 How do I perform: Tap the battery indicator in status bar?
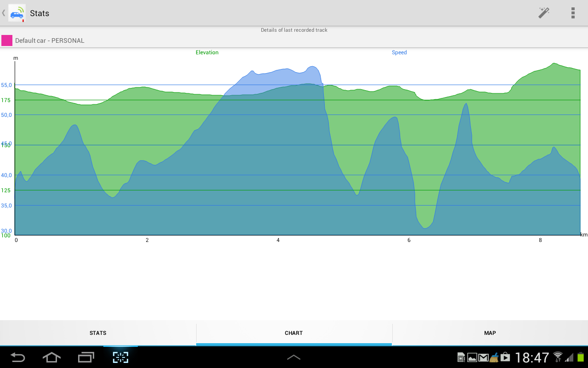tap(580, 357)
